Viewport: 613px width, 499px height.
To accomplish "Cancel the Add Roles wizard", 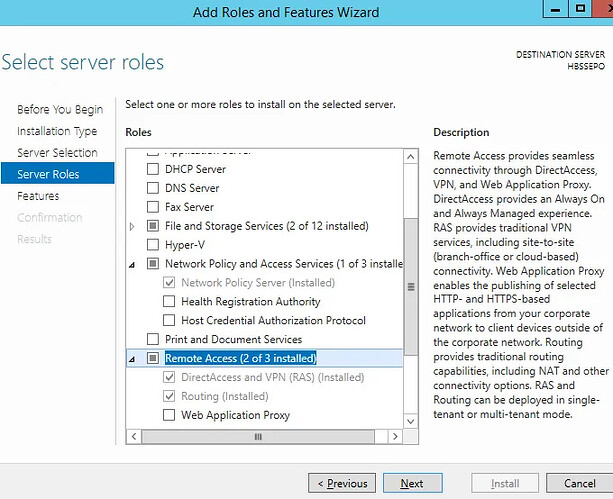I will pos(580,484).
